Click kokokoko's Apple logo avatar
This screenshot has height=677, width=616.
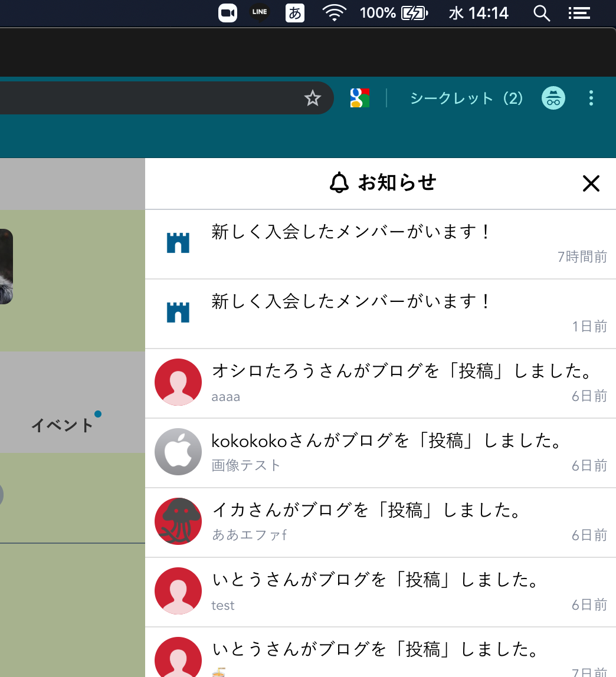click(178, 452)
